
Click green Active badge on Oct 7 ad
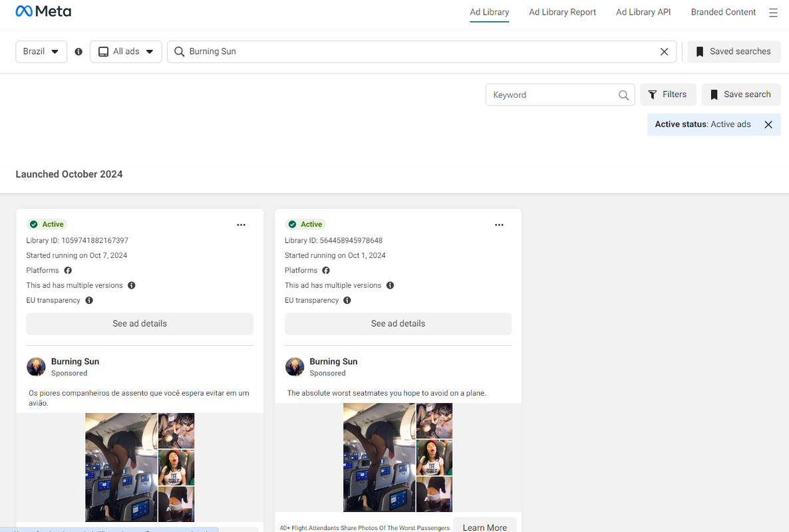click(x=47, y=224)
